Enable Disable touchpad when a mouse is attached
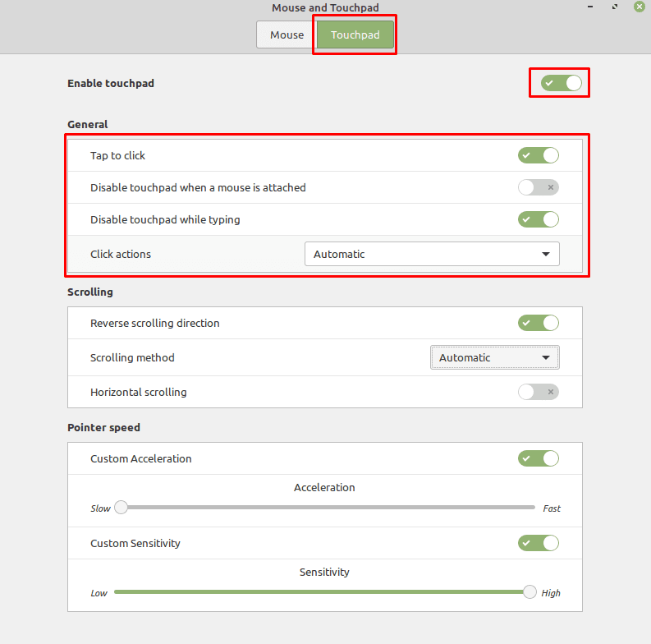 pyautogui.click(x=538, y=187)
